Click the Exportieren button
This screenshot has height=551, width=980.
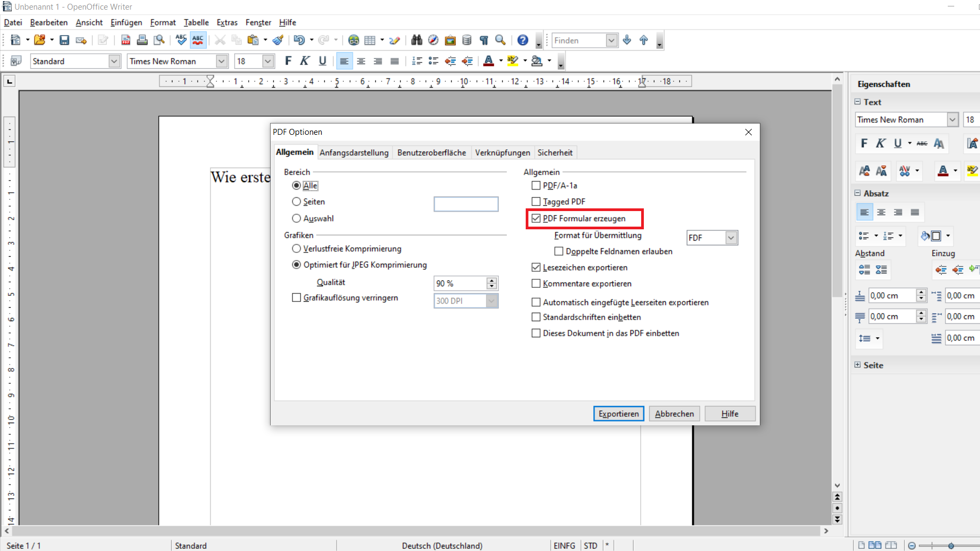click(x=618, y=414)
